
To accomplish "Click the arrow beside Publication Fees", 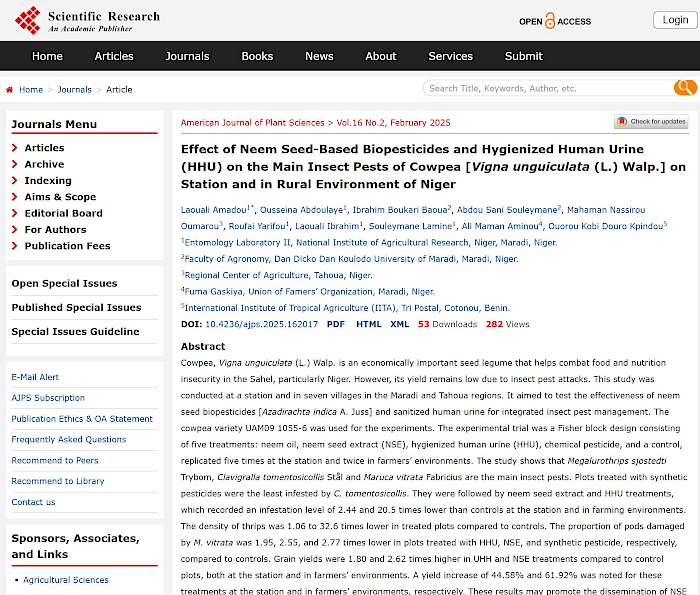I will pos(15,246).
